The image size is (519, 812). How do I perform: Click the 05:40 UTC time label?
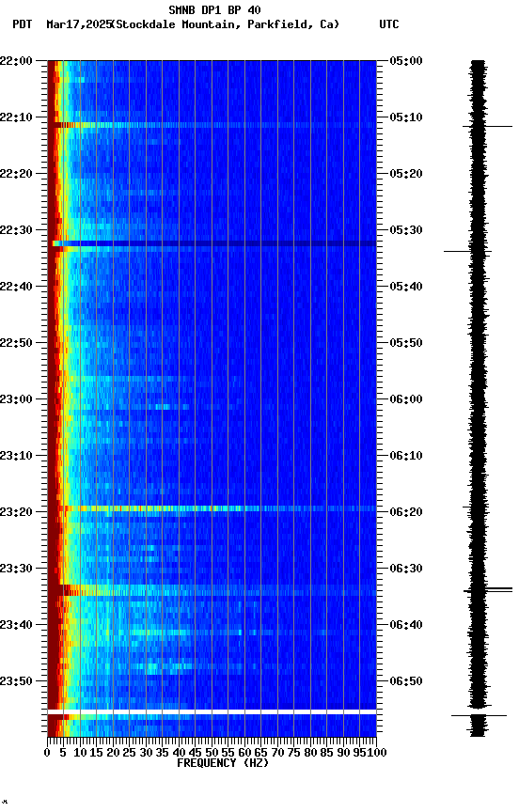pos(405,287)
